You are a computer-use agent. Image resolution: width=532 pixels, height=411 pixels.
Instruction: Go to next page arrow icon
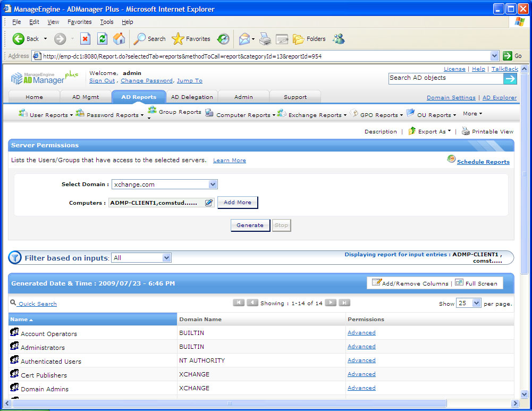coord(331,303)
